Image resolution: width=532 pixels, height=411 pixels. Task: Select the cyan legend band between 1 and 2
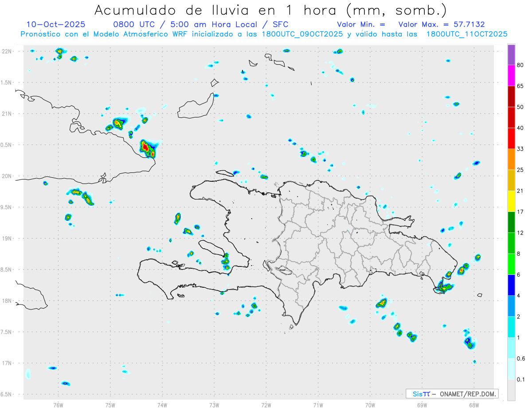pos(511,327)
